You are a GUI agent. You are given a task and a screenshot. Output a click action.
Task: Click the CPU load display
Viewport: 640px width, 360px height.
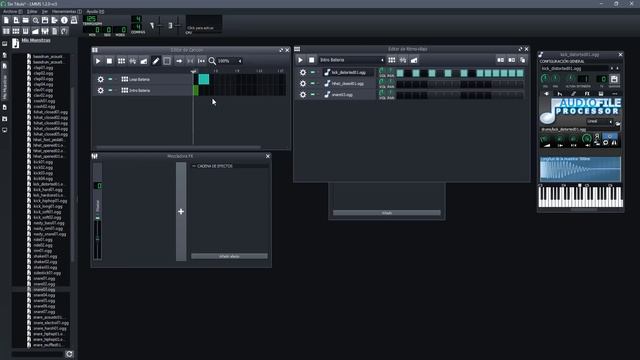pos(204,24)
